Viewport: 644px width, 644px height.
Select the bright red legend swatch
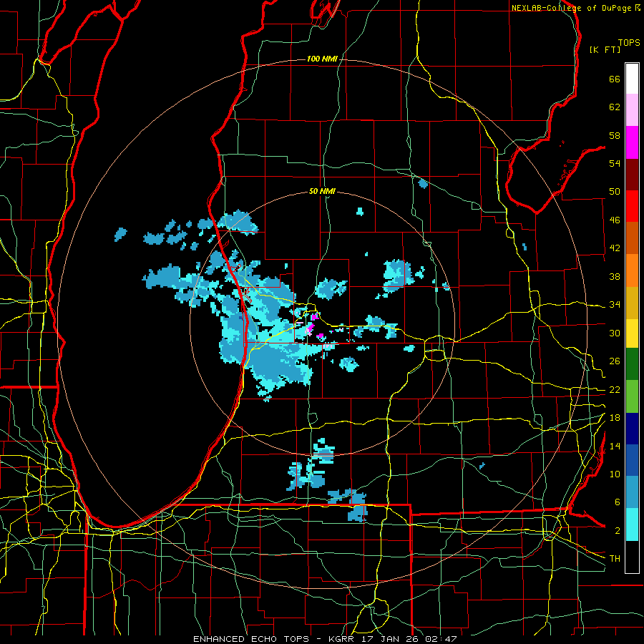[x=632, y=206]
